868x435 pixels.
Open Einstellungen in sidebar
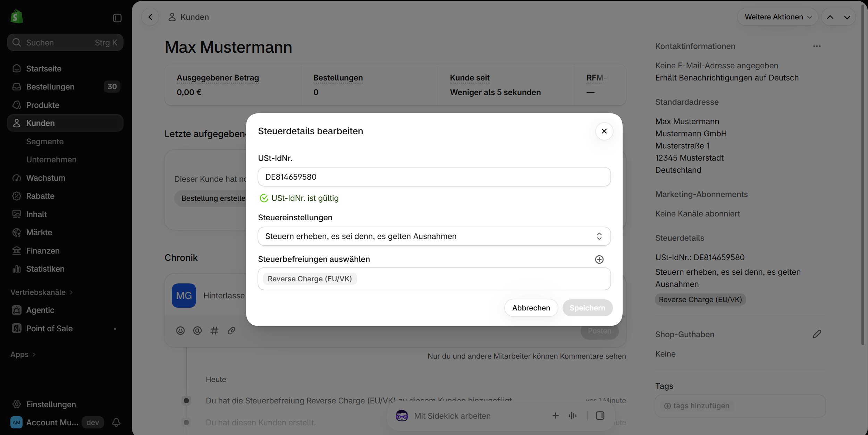[65, 404]
